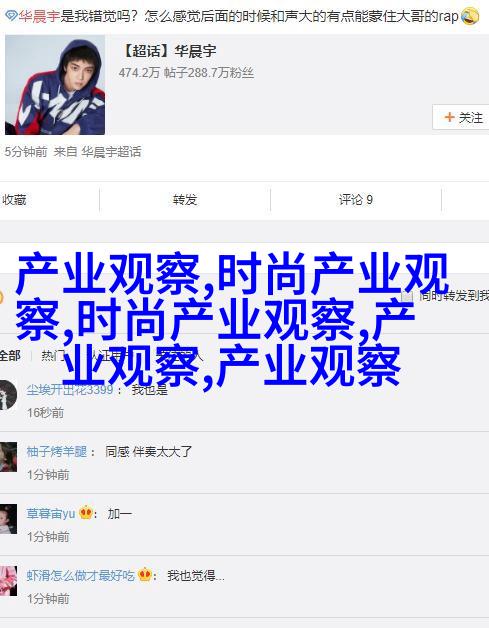Image resolution: width=489 pixels, height=628 pixels.
Task: Click the plus 关注 follow button
Action: coord(463,117)
